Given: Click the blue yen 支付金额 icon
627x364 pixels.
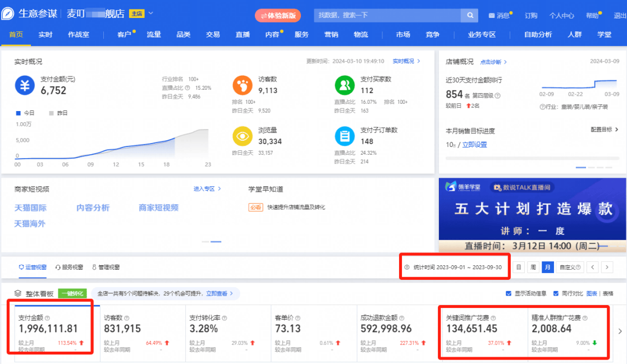Looking at the screenshot, I should (x=25, y=85).
